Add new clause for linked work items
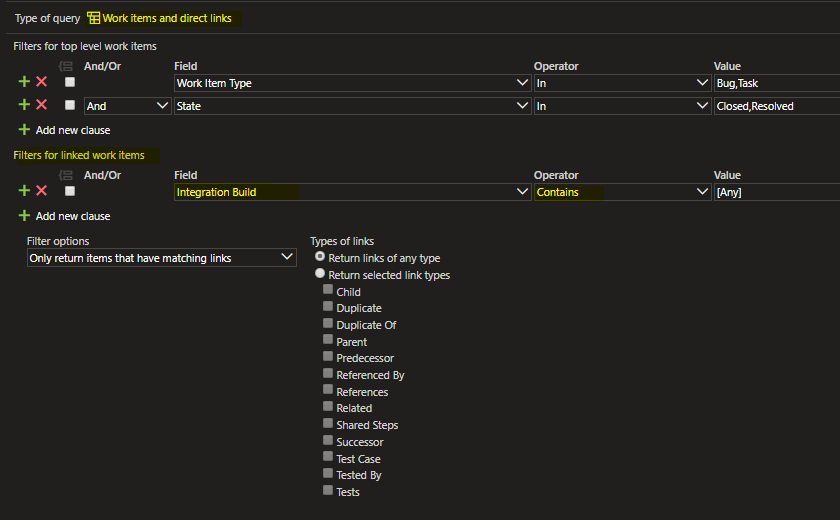Image resolution: width=840 pixels, height=520 pixels. (72, 216)
